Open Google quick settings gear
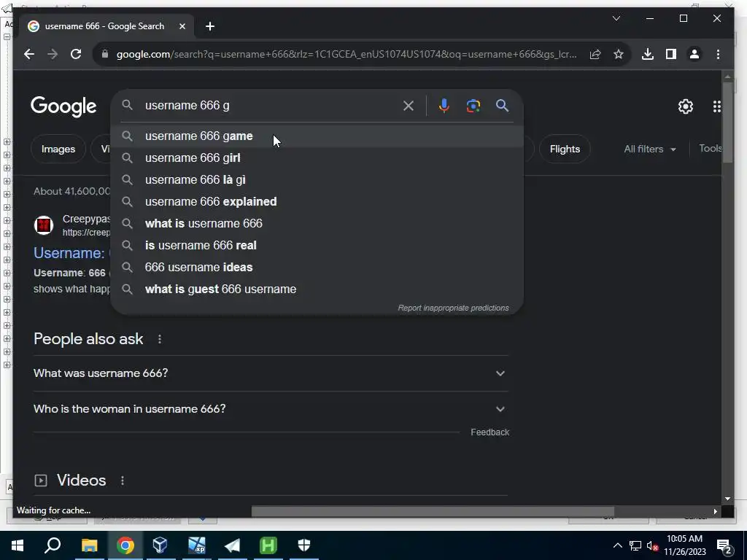The height and width of the screenshot is (560, 747). pos(686,106)
